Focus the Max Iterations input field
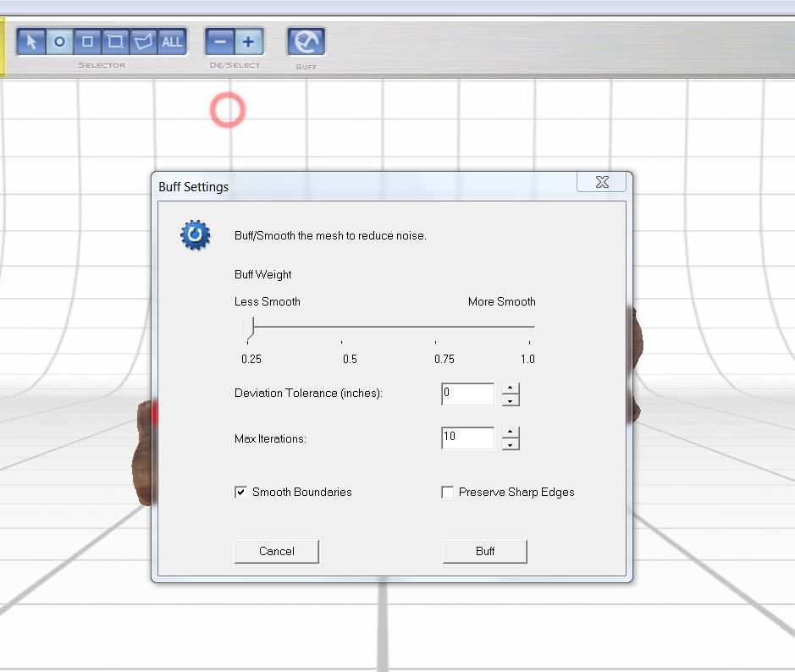This screenshot has width=795, height=672. point(467,438)
